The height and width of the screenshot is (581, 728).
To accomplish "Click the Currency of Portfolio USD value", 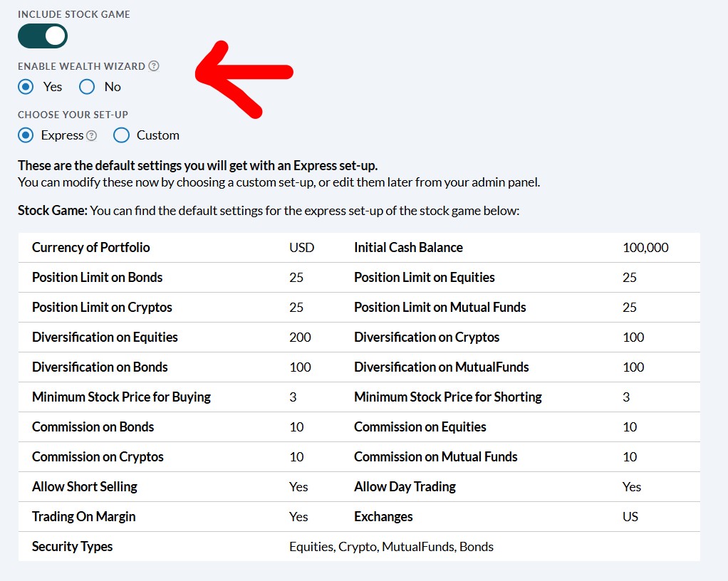I will (301, 248).
